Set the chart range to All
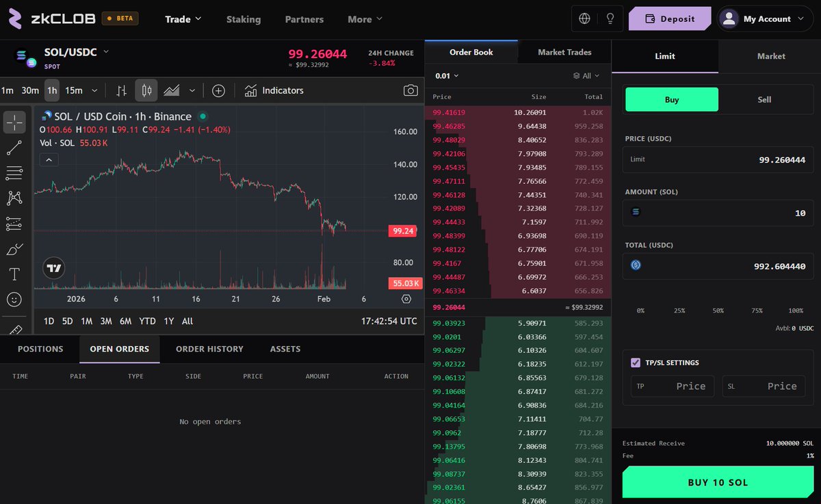 187,321
